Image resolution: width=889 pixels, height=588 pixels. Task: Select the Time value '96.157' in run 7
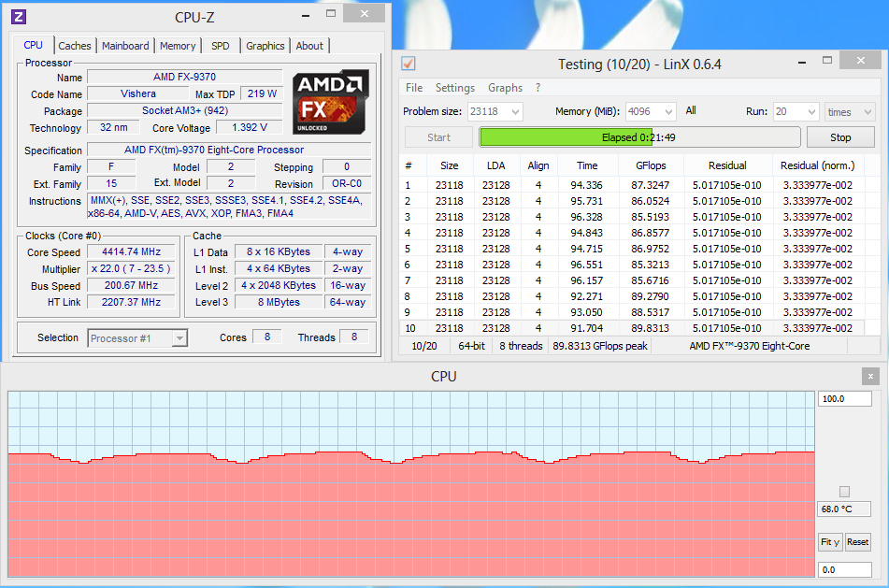[586, 280]
